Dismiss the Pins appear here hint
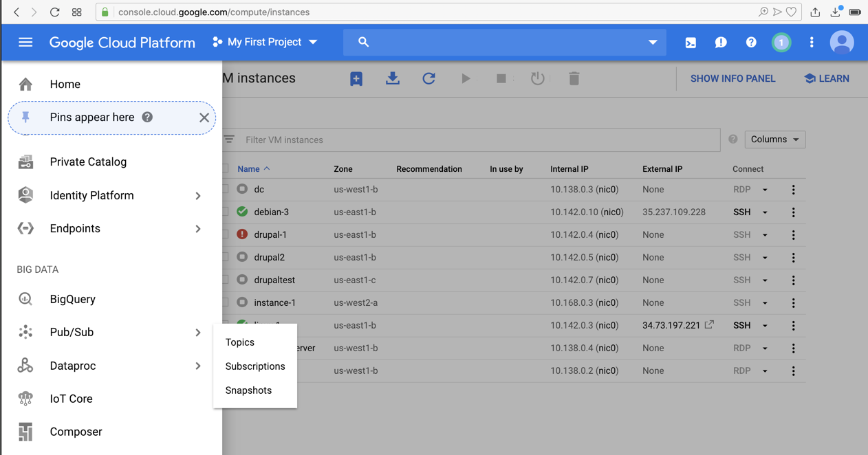Screen dimensions: 868x455 (x=204, y=118)
